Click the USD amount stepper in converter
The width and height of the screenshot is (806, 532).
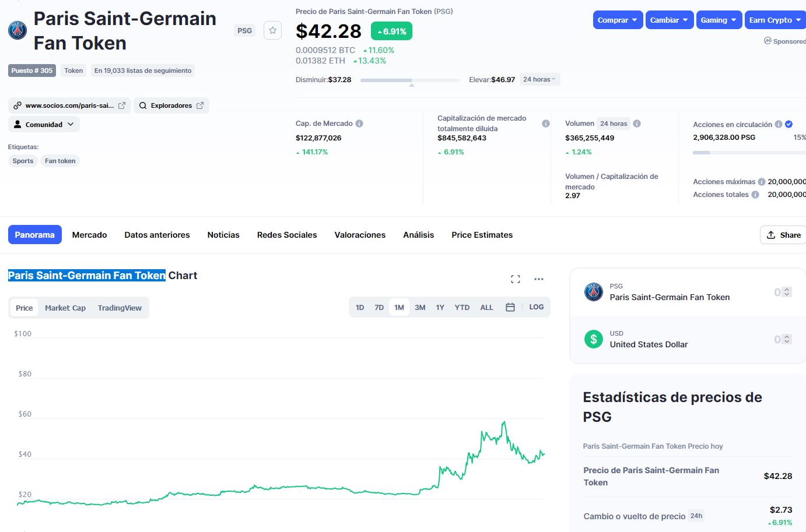(787, 339)
